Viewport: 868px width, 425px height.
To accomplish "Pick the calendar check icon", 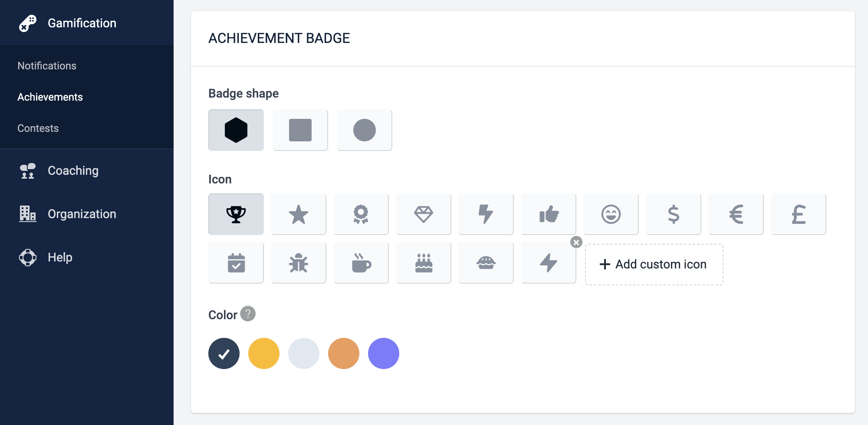I will 236,263.
